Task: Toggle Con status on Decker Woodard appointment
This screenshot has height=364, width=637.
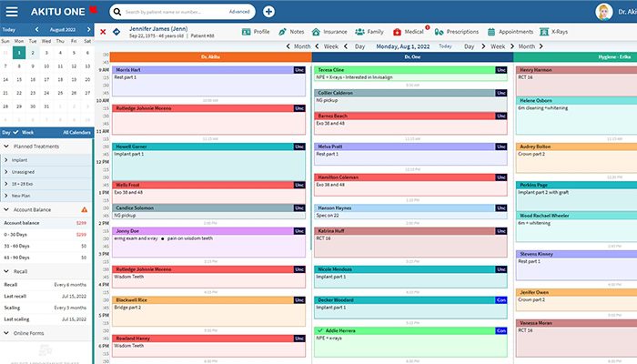Action: (501, 300)
